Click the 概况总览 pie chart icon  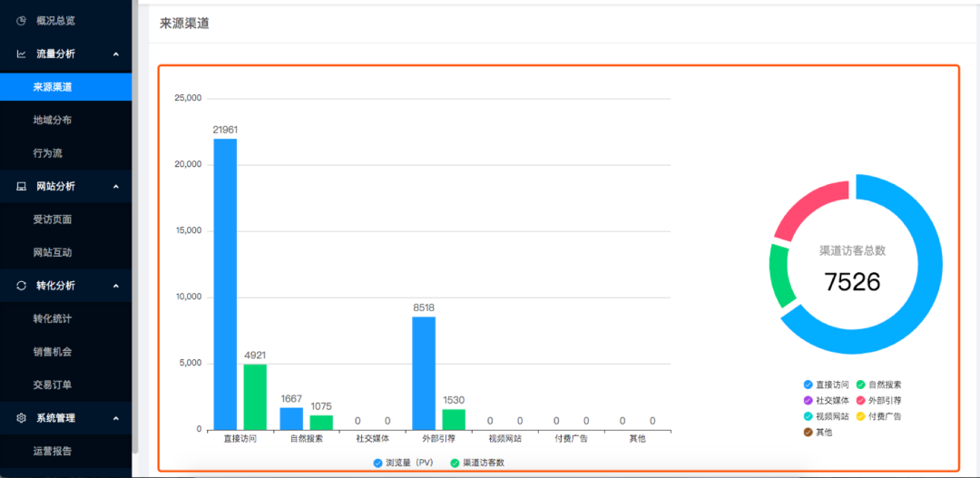click(x=21, y=20)
